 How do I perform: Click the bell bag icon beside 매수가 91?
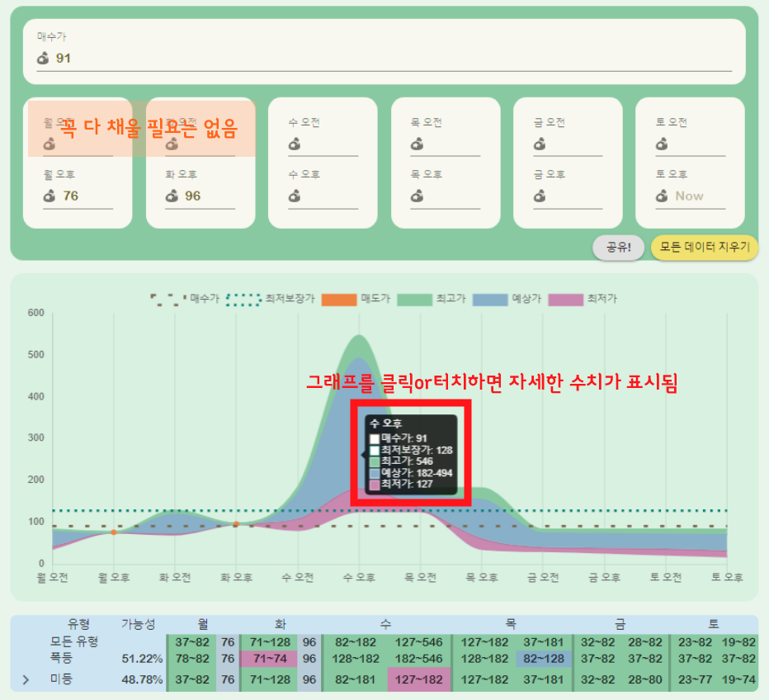pyautogui.click(x=43, y=59)
